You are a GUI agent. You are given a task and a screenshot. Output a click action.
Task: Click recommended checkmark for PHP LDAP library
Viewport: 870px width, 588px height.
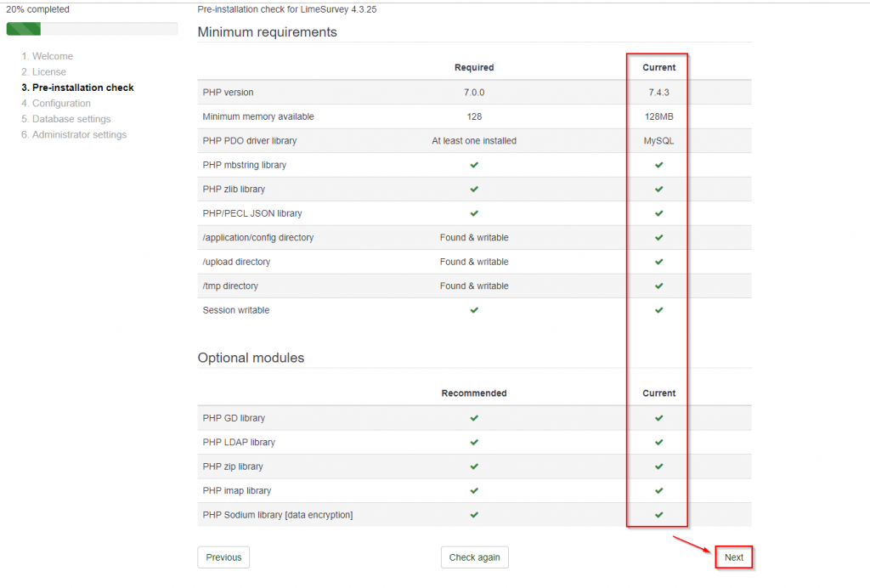(474, 442)
